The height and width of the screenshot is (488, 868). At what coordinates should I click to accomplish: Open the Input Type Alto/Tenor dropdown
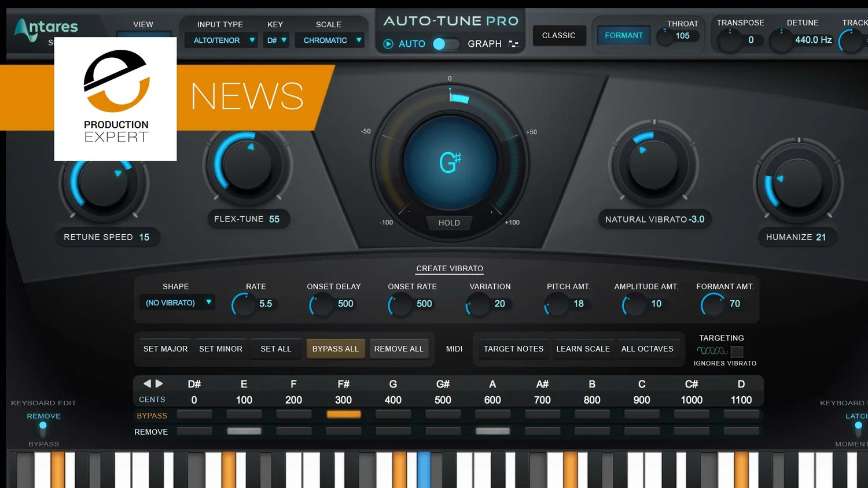click(220, 40)
